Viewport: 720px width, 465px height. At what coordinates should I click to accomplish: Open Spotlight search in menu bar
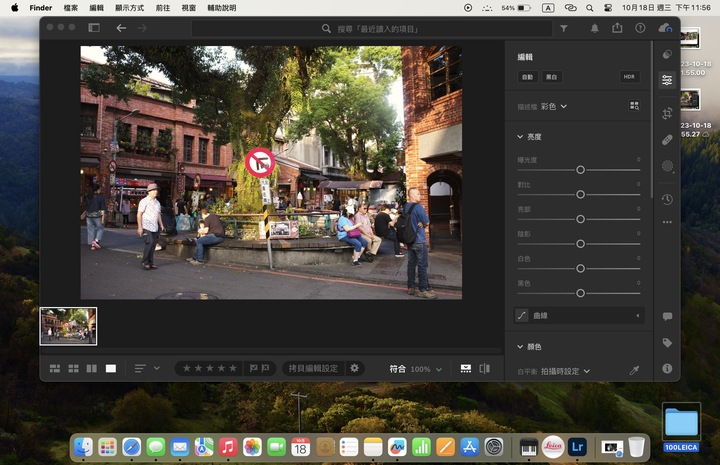pyautogui.click(x=590, y=8)
